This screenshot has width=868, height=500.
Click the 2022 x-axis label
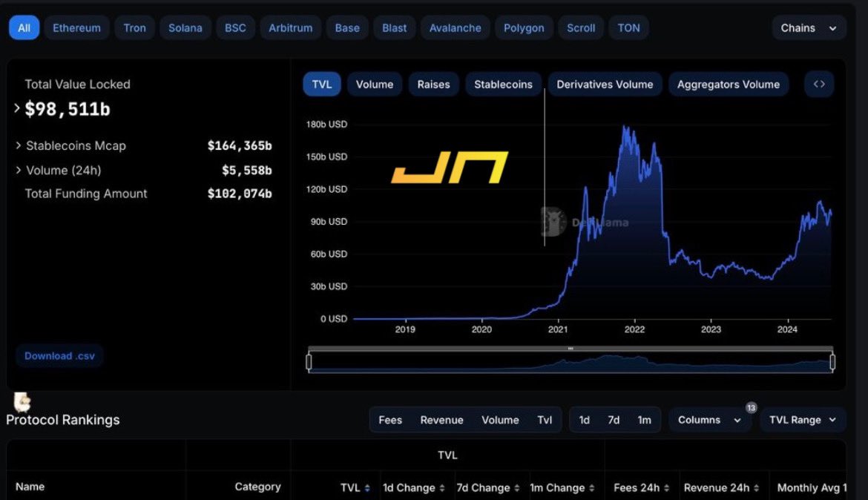point(634,329)
